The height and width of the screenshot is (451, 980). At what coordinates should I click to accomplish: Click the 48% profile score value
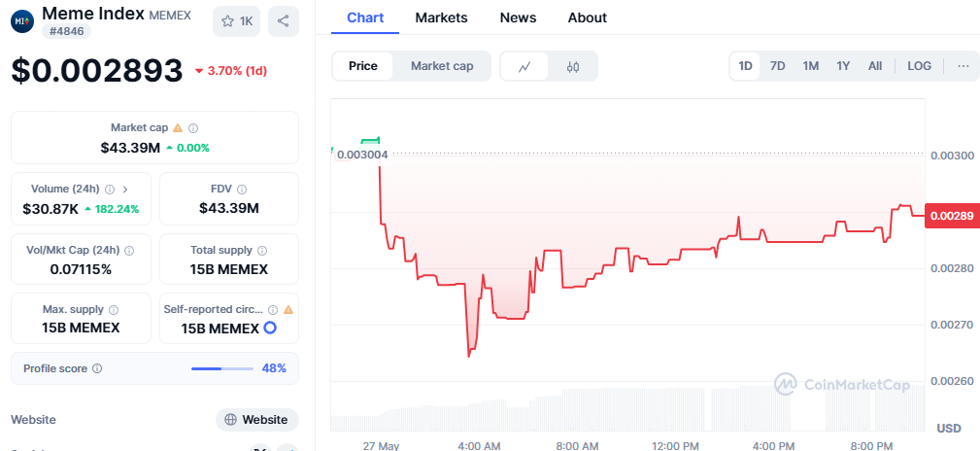(x=274, y=368)
